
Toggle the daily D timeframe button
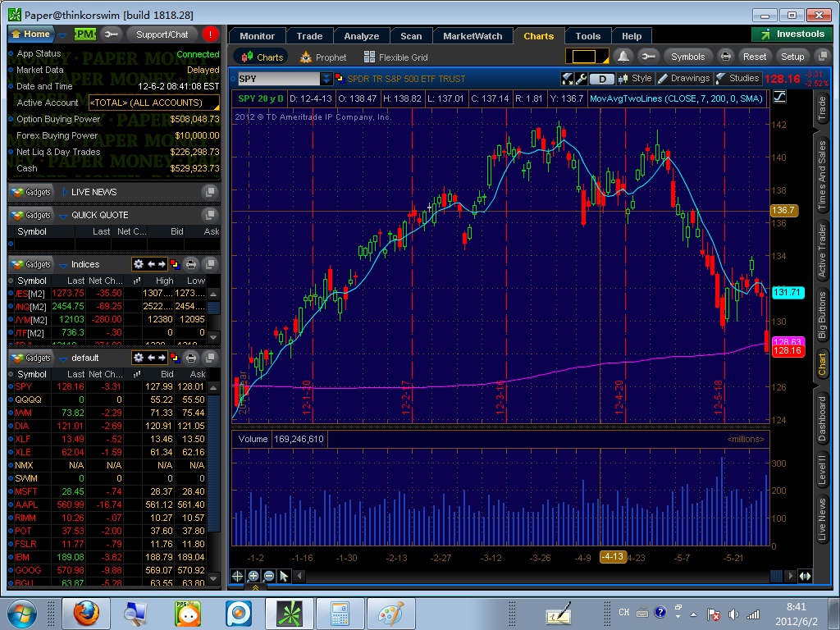[x=601, y=79]
